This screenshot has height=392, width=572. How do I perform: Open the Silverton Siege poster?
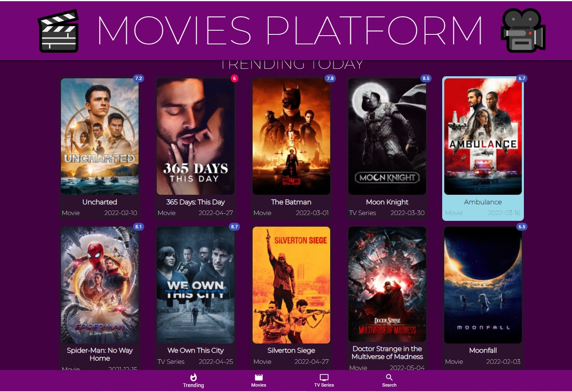tap(291, 285)
